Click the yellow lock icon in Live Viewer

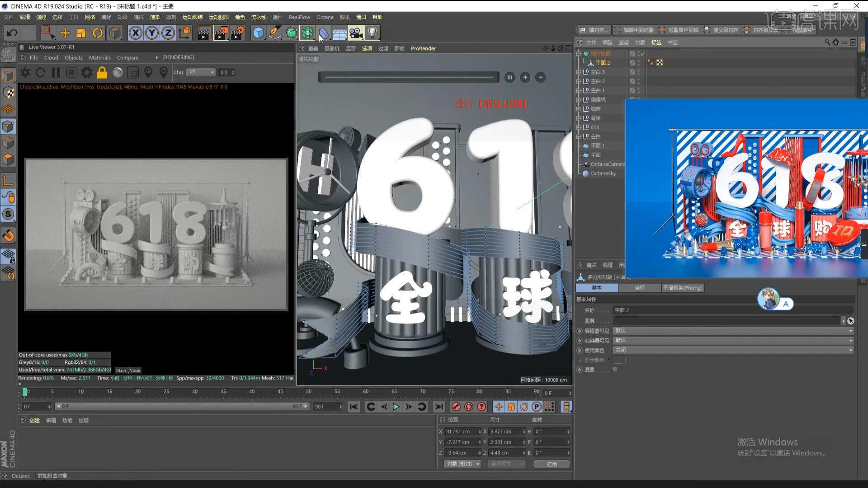tap(101, 73)
